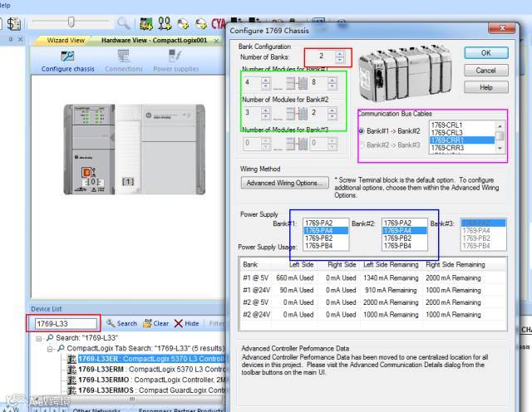Switch to Hardware View - CompactLogix001 tab
The width and height of the screenshot is (532, 412).
coord(154,41)
